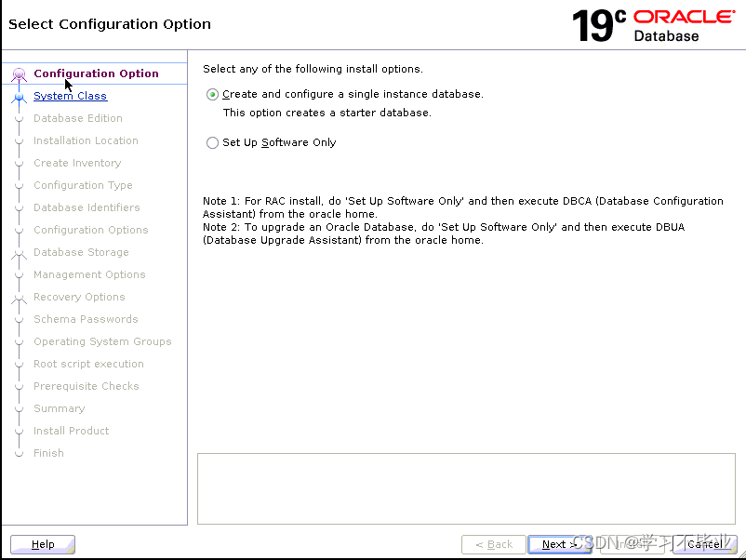Screen dimensions: 746x560
Task: Click the step icon beside Prerequisite Checks
Action: [x=20, y=386]
